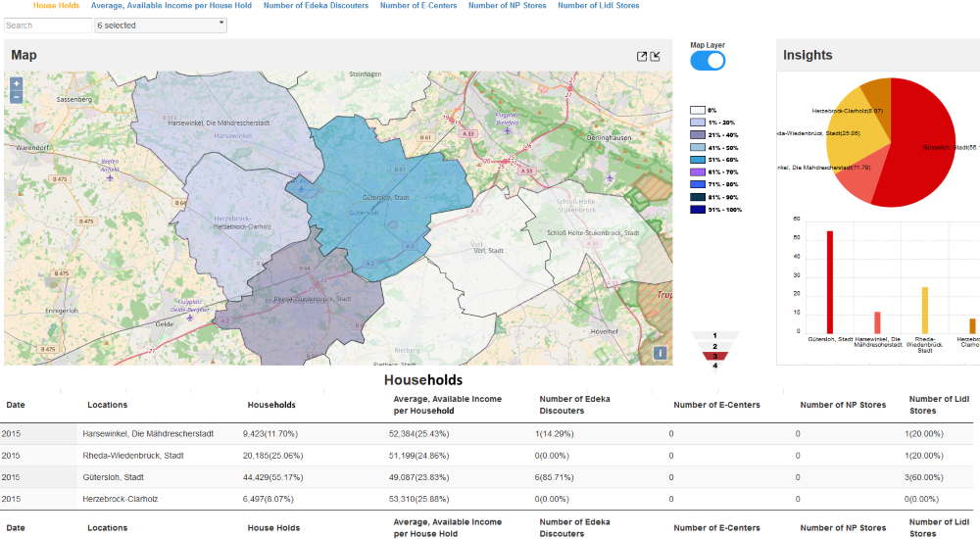Click the Harsewinkel bar in bar chart
This screenshot has height=539, width=980.
point(877,322)
